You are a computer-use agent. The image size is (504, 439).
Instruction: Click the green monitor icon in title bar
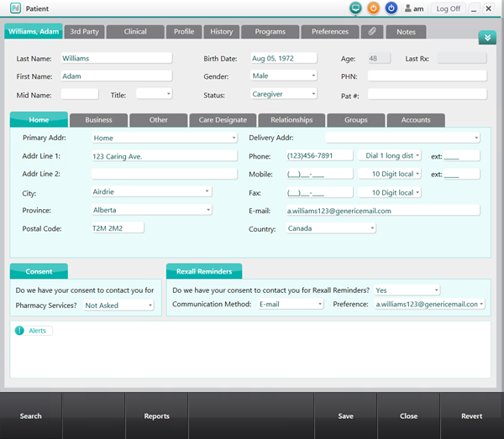(355, 8)
